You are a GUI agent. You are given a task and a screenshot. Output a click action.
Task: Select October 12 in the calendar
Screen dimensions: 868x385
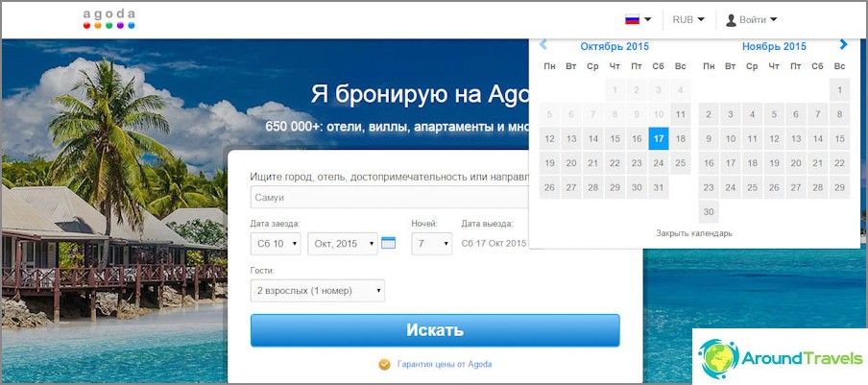pyautogui.click(x=549, y=139)
